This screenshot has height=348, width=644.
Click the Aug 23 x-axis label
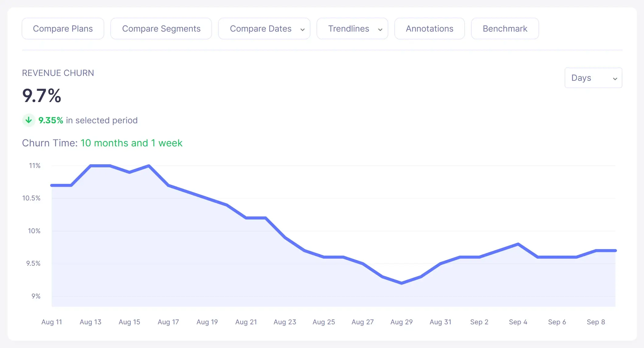(285, 322)
